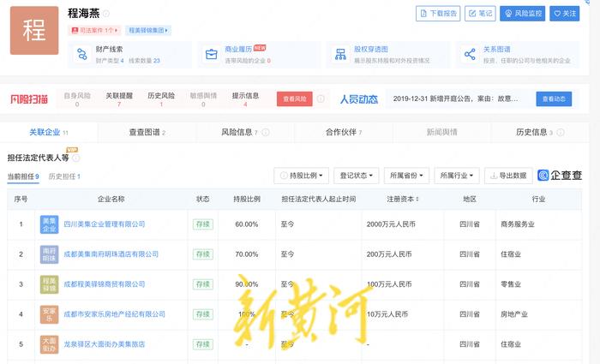Image resolution: width=600 pixels, height=364 pixels.
Task: Click info icon next to 查看风险 button
Action: click(x=321, y=98)
